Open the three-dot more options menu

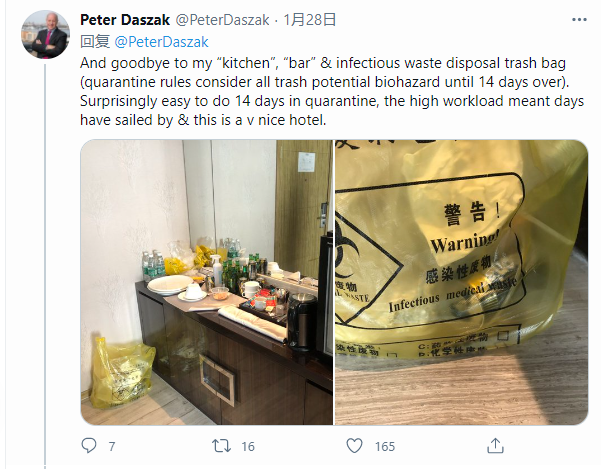tap(579, 20)
